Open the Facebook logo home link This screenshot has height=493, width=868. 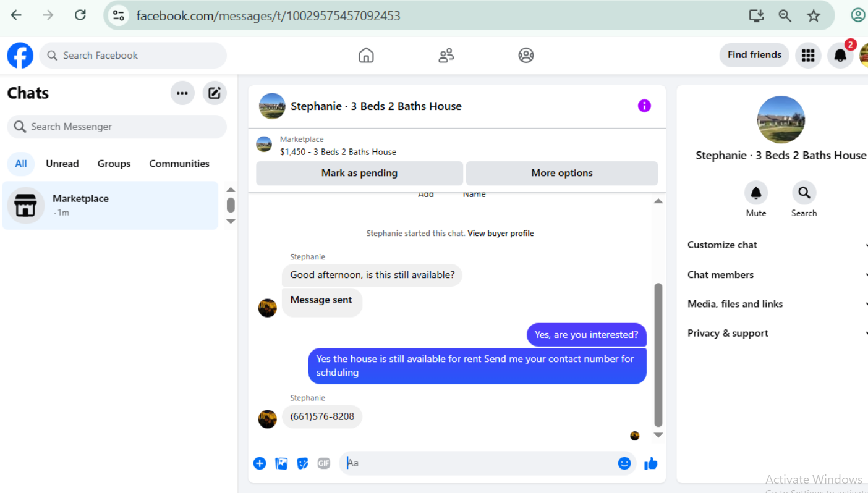click(x=20, y=56)
